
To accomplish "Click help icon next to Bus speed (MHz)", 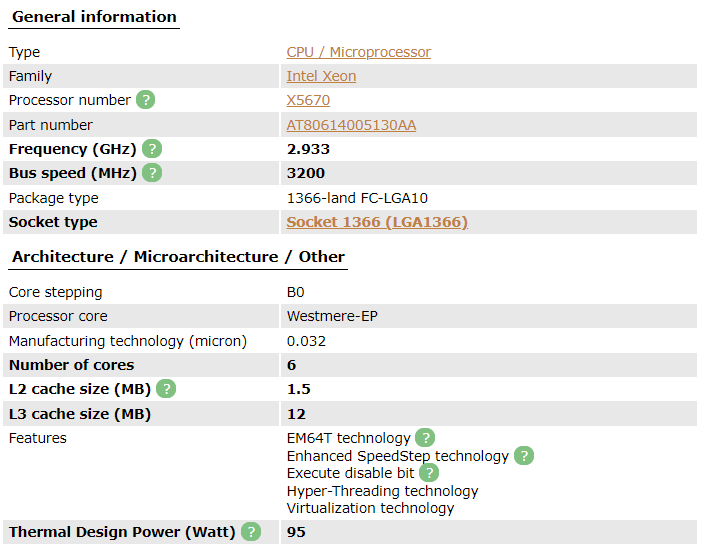I will pyautogui.click(x=152, y=173).
